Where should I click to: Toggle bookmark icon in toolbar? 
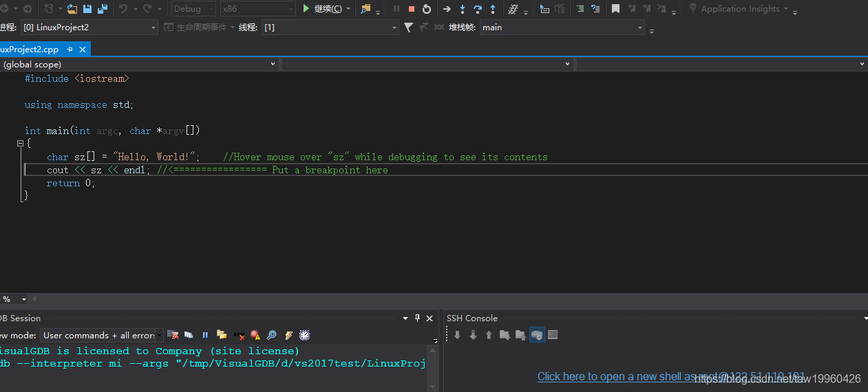615,9
